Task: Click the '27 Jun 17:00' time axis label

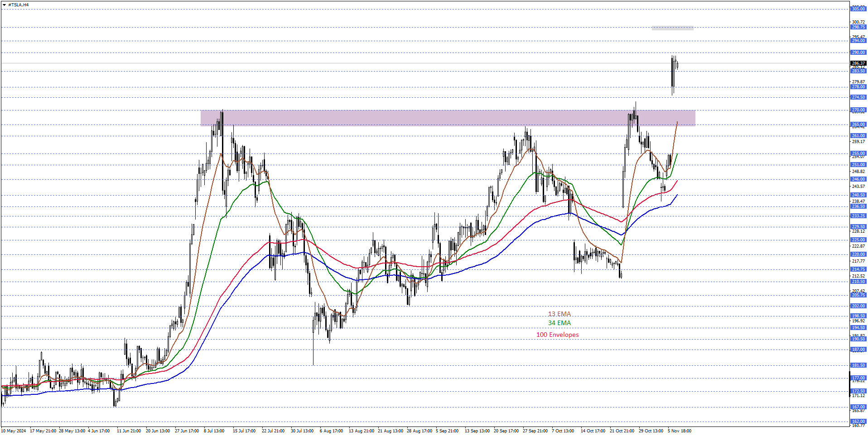Action: [x=187, y=431]
